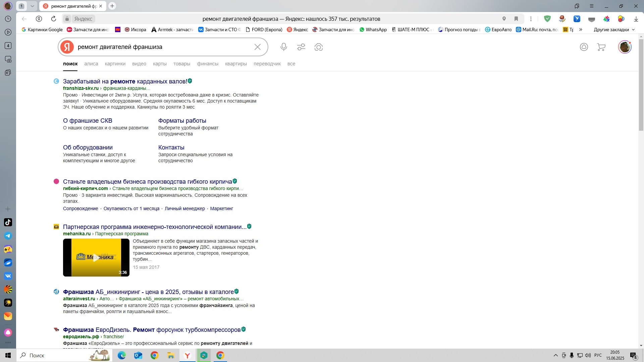Open TikTok in the browser sidebar
Screen dimensions: 644x362
8,223
